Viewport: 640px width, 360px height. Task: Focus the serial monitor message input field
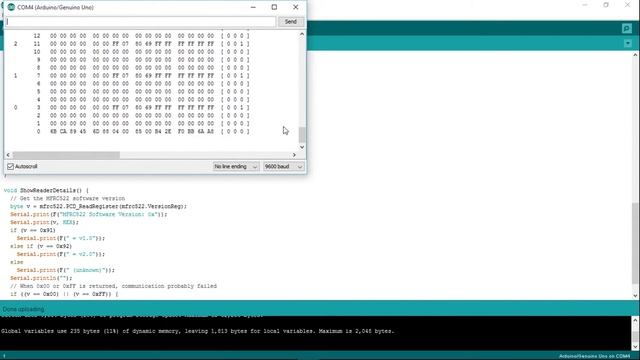(140, 22)
